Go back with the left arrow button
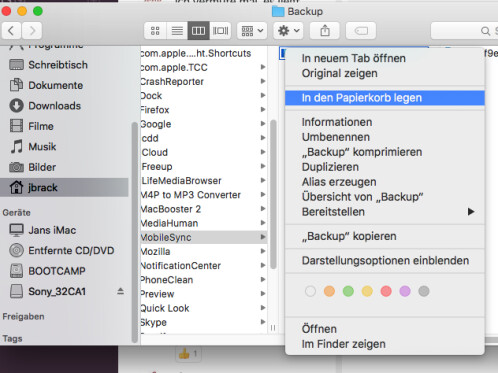Image resolution: width=498 pixels, height=373 pixels. click(x=11, y=31)
